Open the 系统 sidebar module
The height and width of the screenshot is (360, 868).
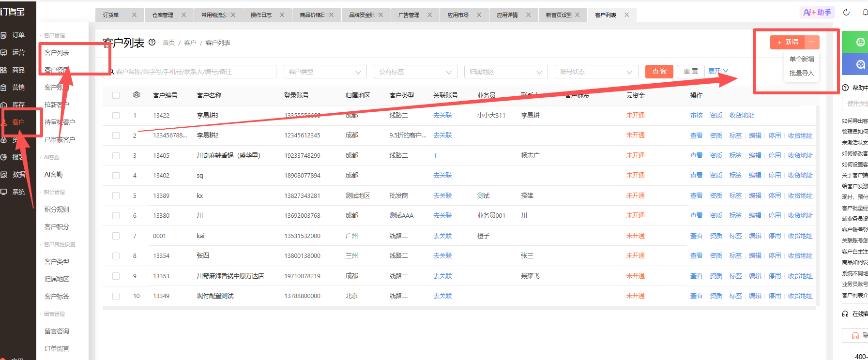[x=18, y=192]
